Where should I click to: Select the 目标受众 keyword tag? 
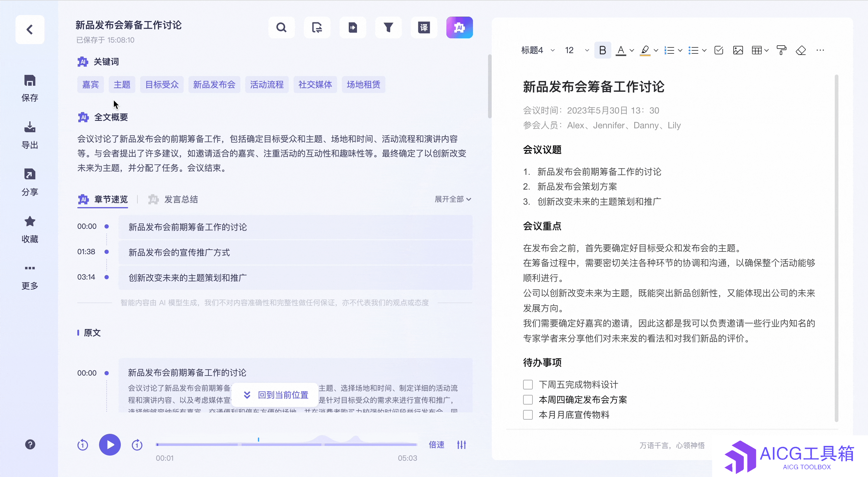pos(162,84)
